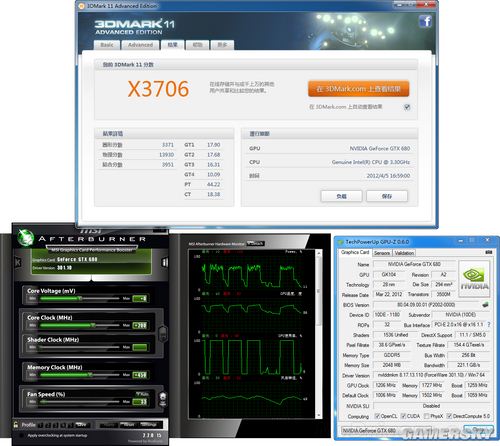Toggle the OpenCL checkbox in GPU-Z
The width and height of the screenshot is (500, 446).
(377, 416)
